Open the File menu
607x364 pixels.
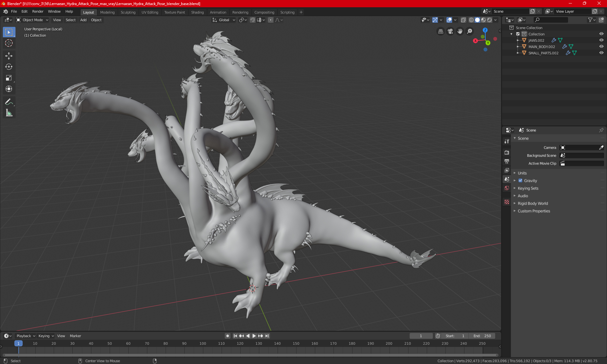tap(14, 11)
